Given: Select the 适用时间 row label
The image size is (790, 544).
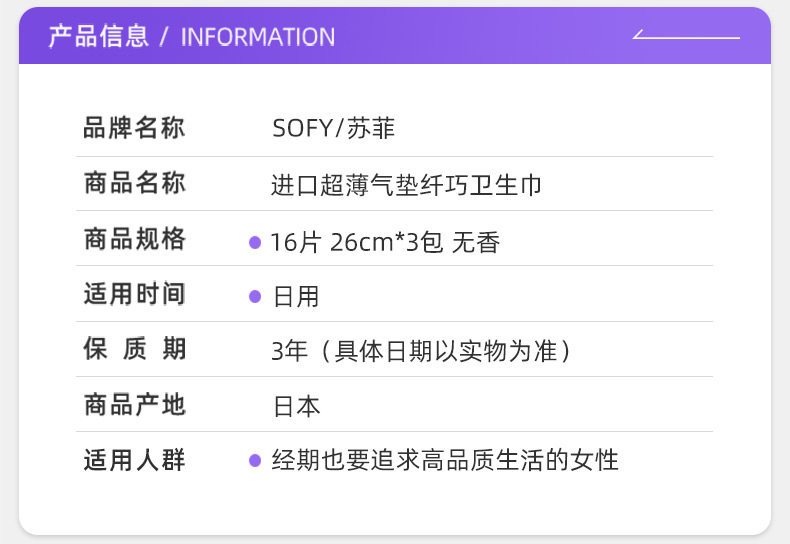Looking at the screenshot, I should click(x=134, y=295).
